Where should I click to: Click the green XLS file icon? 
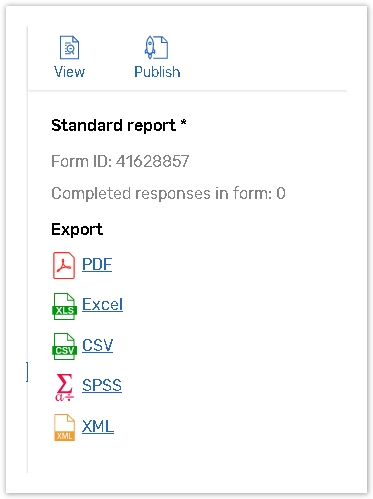(64, 306)
